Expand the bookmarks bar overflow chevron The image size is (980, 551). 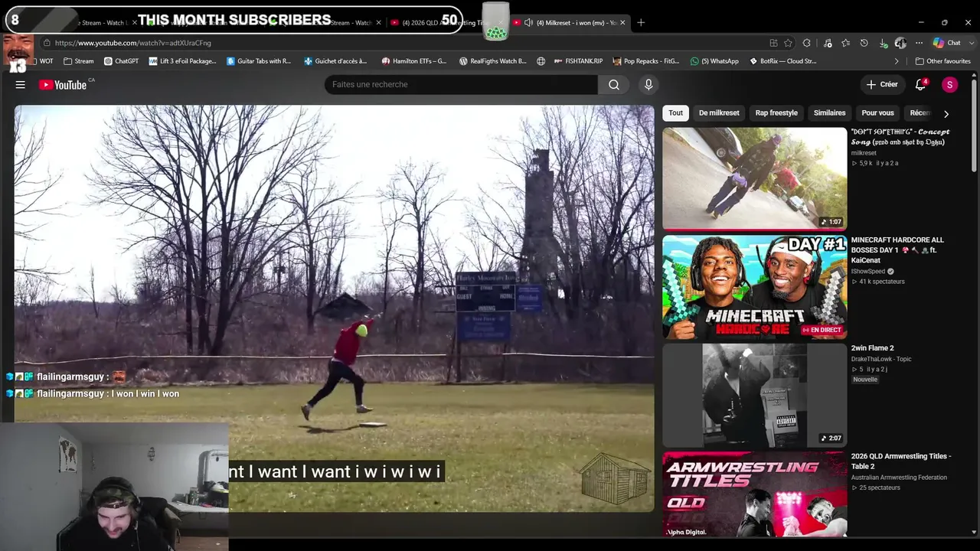click(897, 61)
